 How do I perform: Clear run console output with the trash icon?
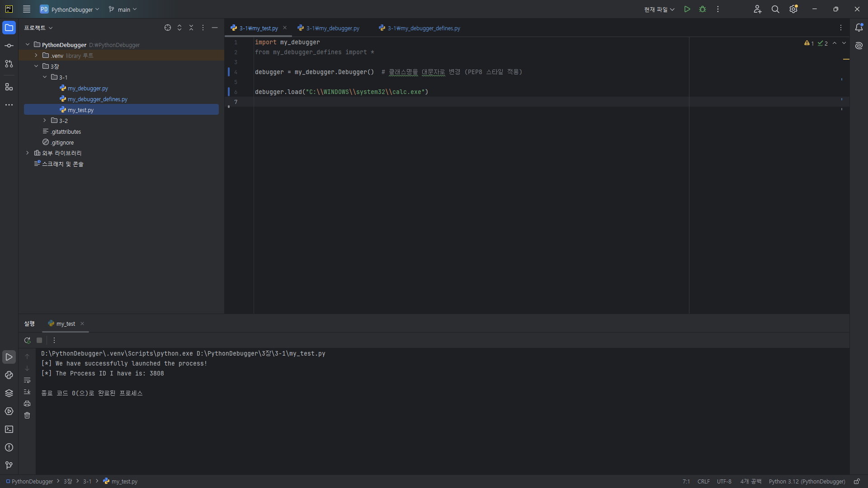pos(27,415)
